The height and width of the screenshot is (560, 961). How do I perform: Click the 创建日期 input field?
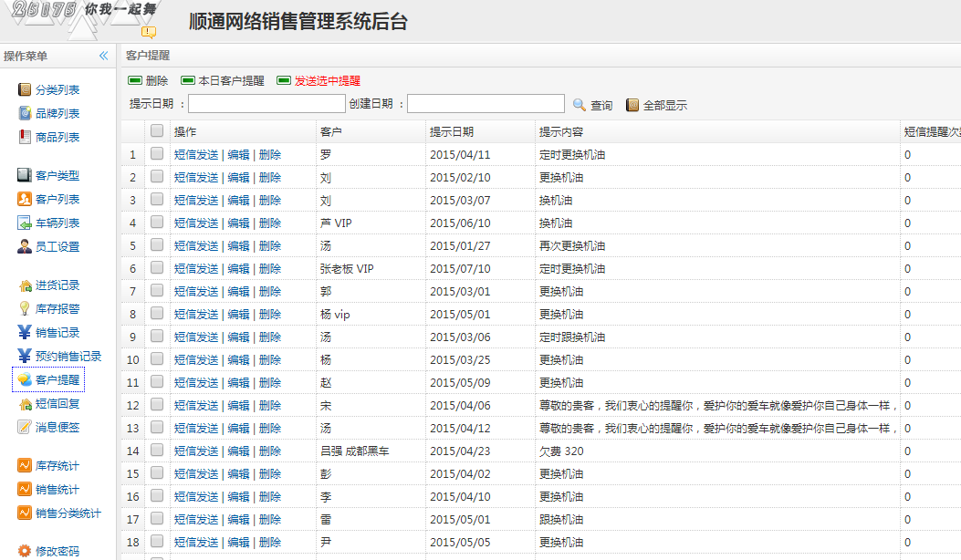pyautogui.click(x=486, y=104)
